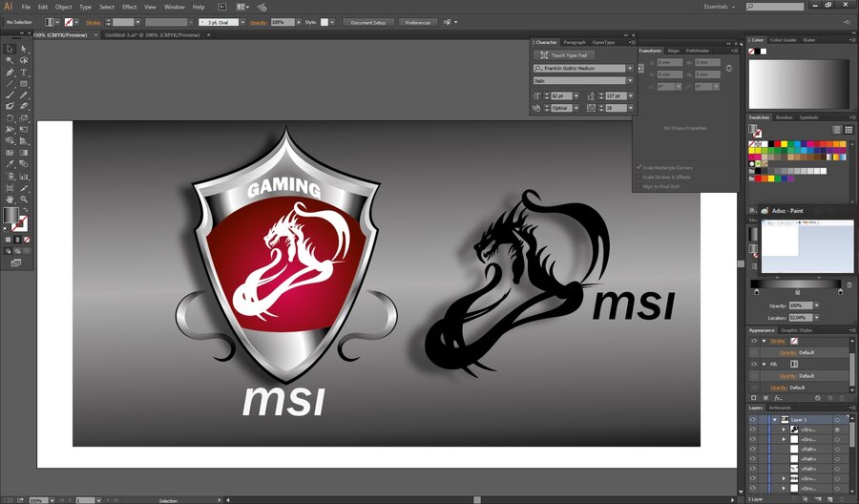Viewport: 859px width, 504px height.
Task: Toggle Constrain Width and Height Proportions link
Action: tap(728, 69)
